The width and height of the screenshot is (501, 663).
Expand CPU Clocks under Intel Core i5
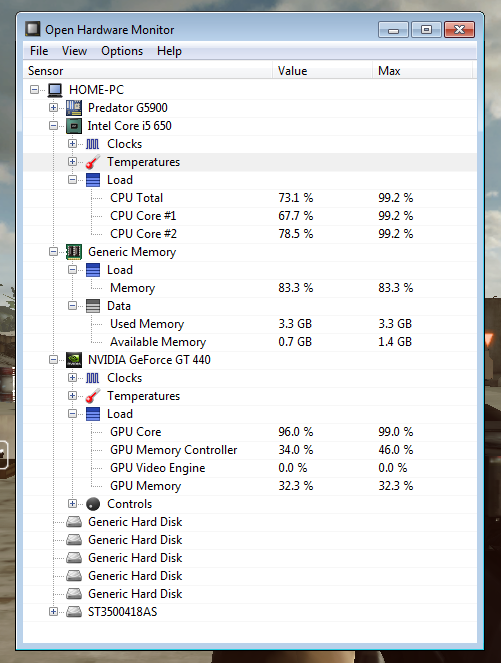click(72, 144)
